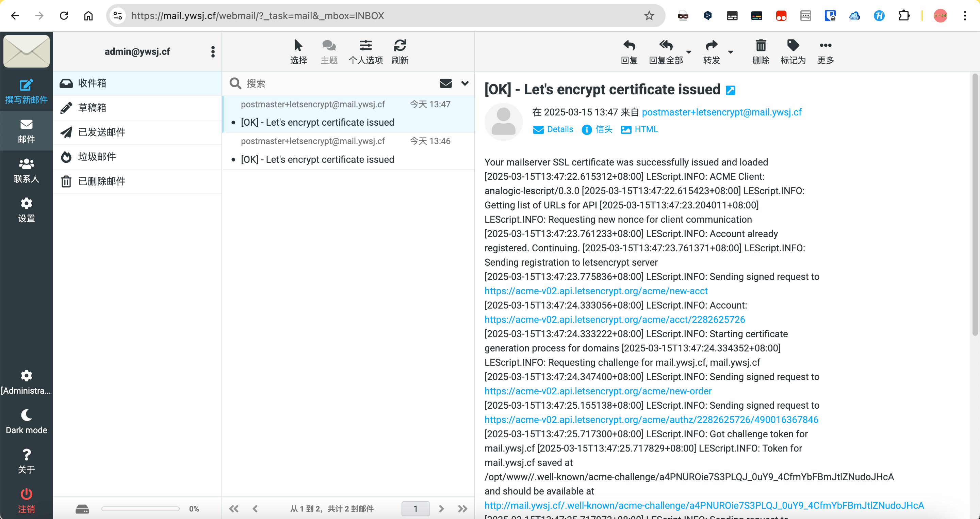Image resolution: width=980 pixels, height=519 pixels.
Task: Open the 已发送邮件 sent folder
Action: point(137,132)
